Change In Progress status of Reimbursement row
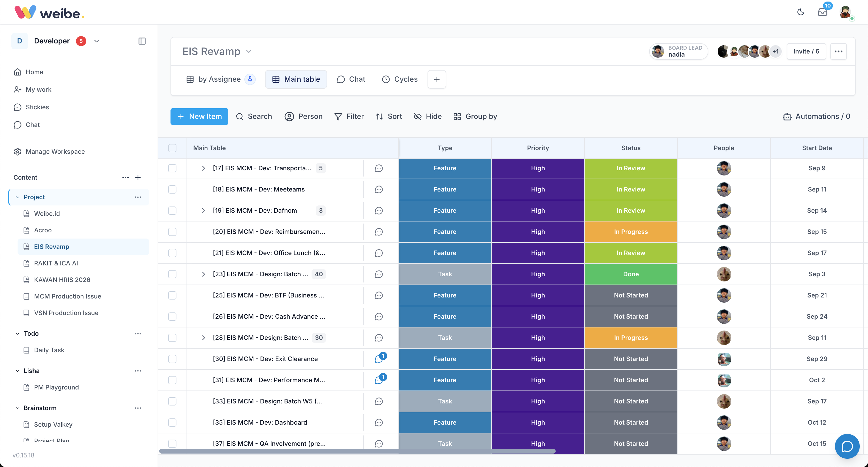868x467 pixels. coord(631,232)
